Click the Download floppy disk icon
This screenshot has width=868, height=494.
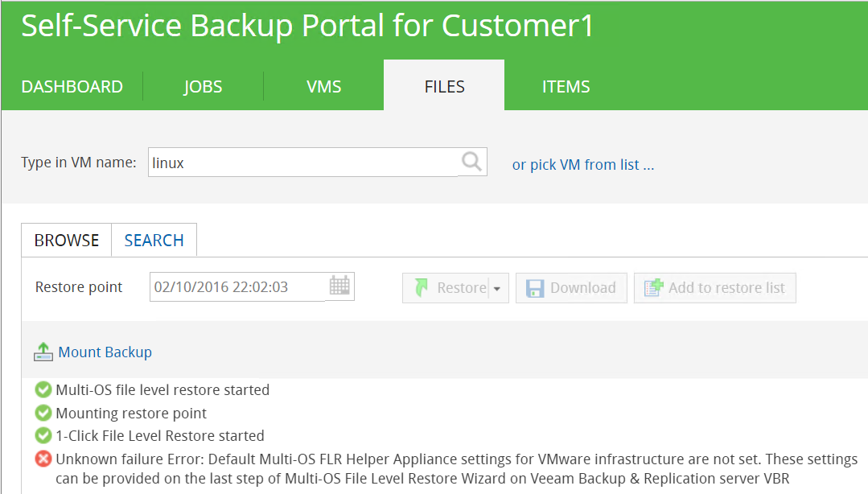pyautogui.click(x=535, y=288)
